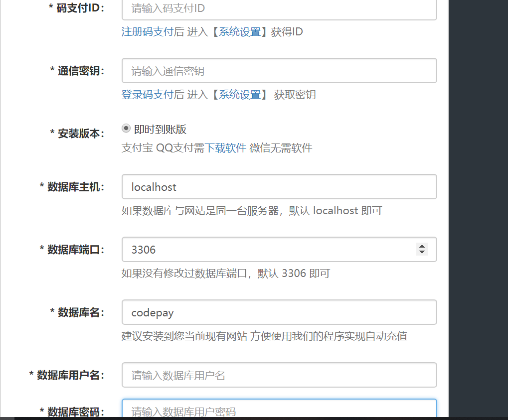Image resolution: width=508 pixels, height=420 pixels.
Task: Click the 数据库主机 input showing localhost
Action: point(279,187)
